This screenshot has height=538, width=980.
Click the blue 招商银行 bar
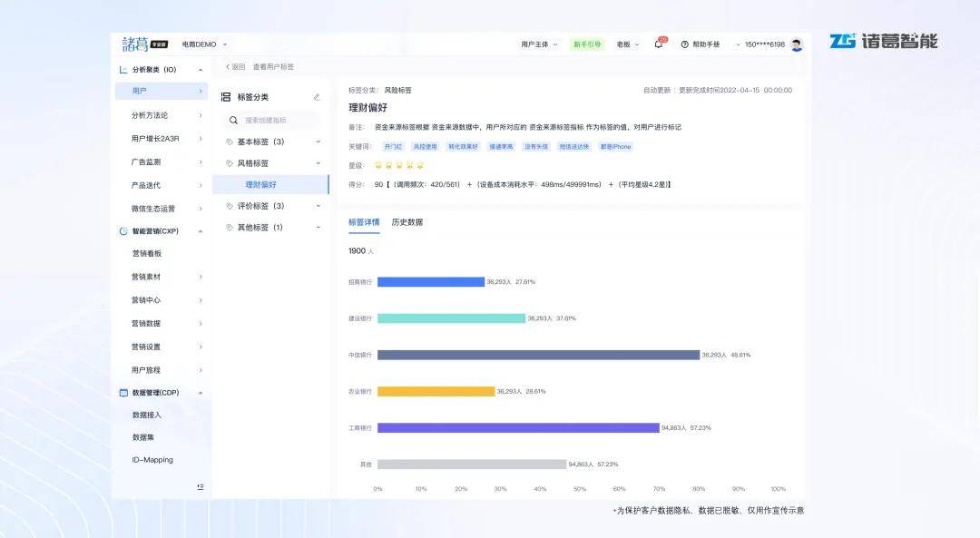click(x=431, y=282)
